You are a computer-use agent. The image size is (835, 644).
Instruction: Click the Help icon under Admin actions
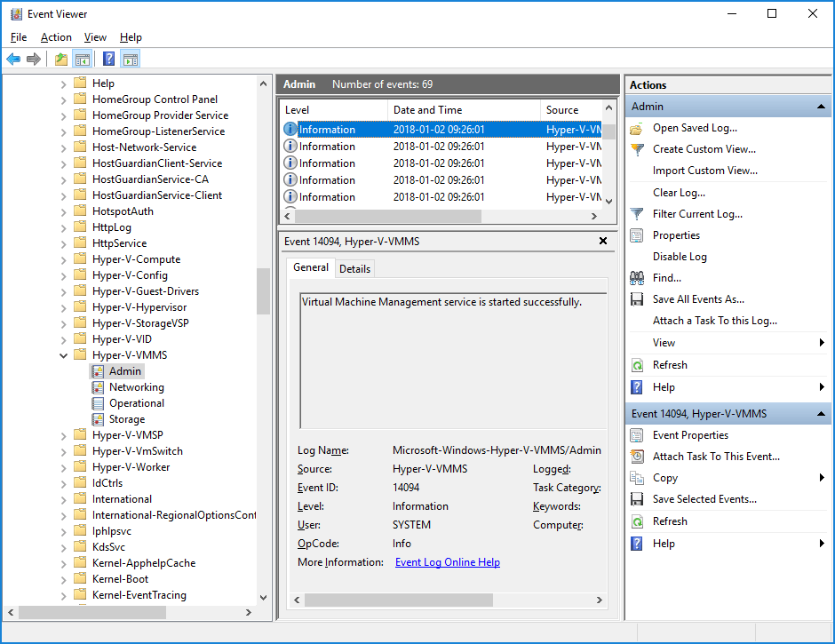click(636, 387)
